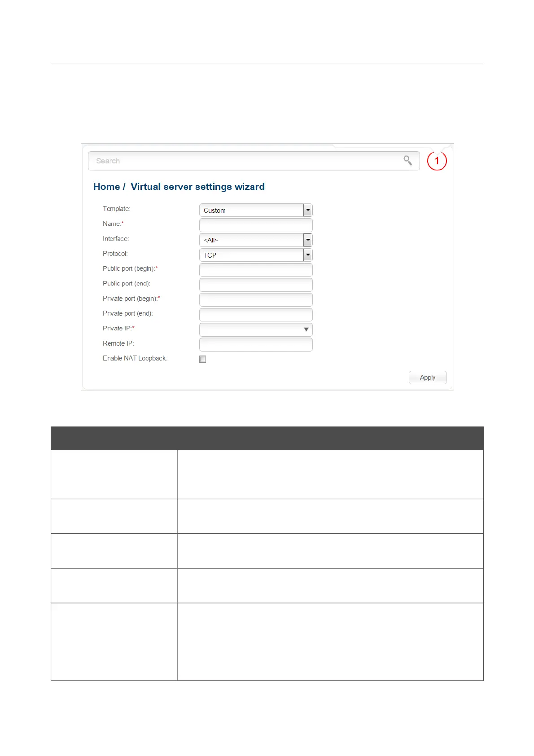Open the notification bubble showing 1

pos(437,161)
